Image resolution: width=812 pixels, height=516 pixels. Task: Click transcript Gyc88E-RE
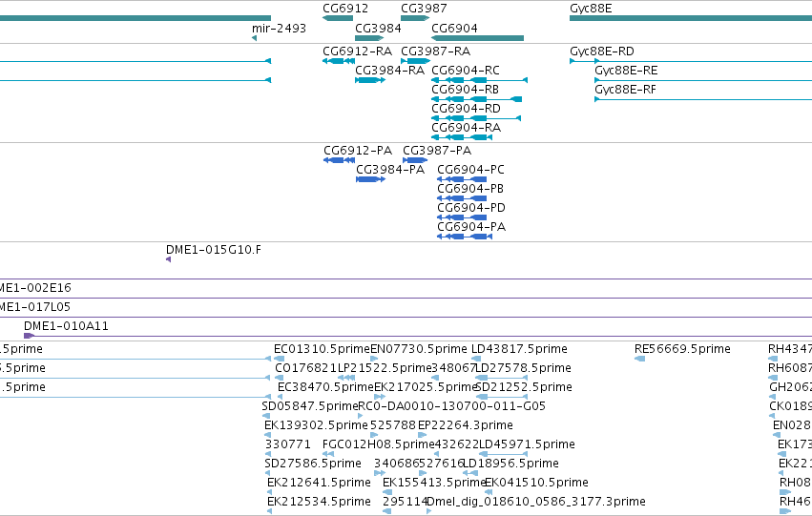pos(626,71)
